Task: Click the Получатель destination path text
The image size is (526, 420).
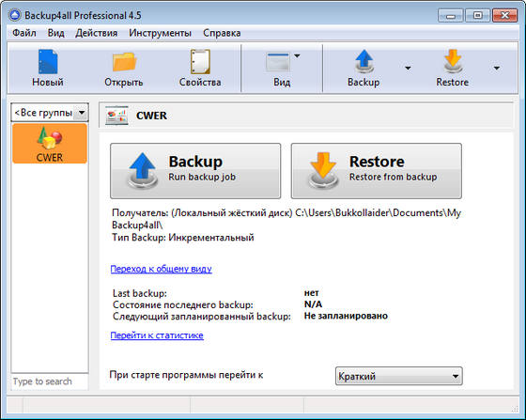Action: point(286,219)
